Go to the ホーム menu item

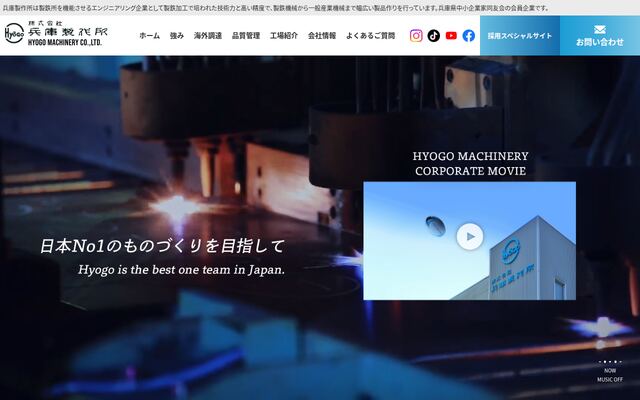tap(149, 36)
